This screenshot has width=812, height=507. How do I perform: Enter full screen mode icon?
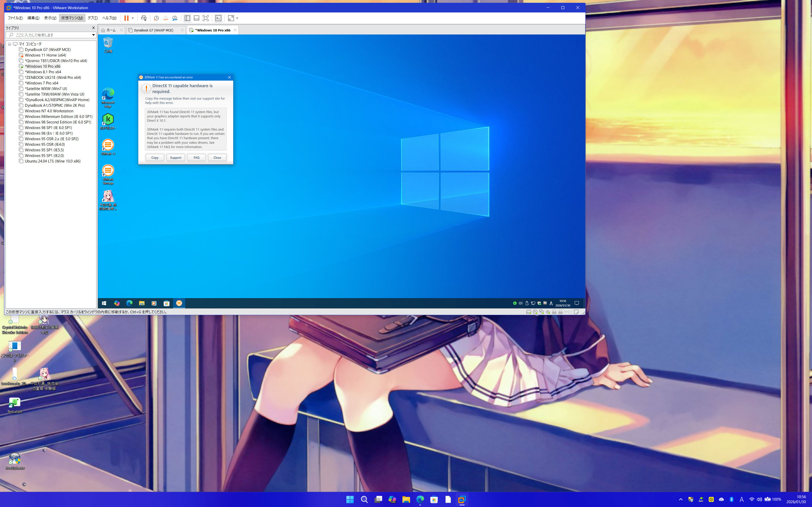pos(206,18)
